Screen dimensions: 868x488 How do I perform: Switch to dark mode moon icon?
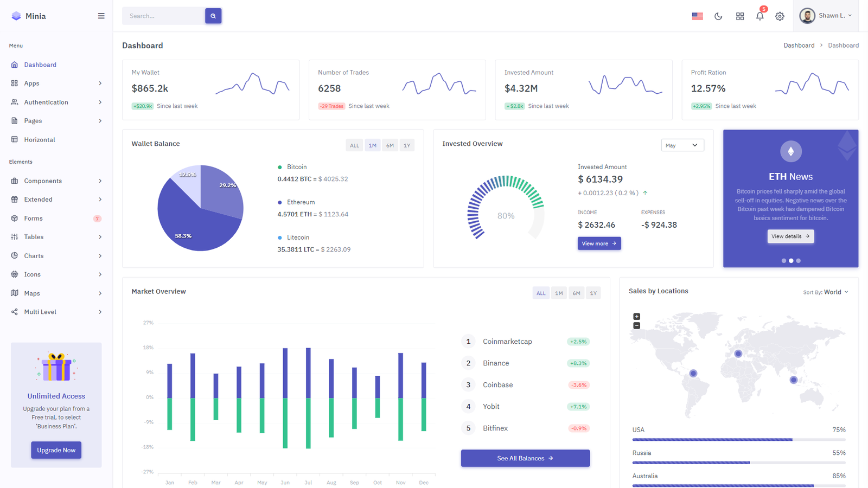coord(718,16)
